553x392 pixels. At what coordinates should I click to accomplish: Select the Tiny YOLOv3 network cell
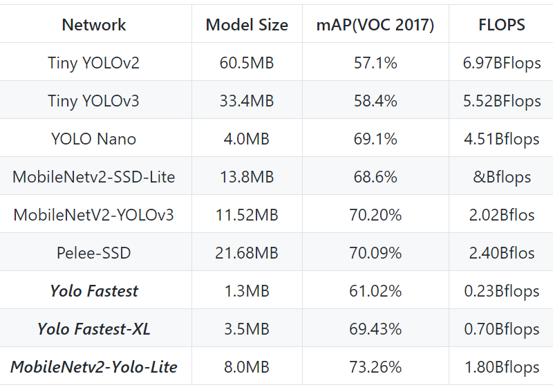click(x=94, y=101)
